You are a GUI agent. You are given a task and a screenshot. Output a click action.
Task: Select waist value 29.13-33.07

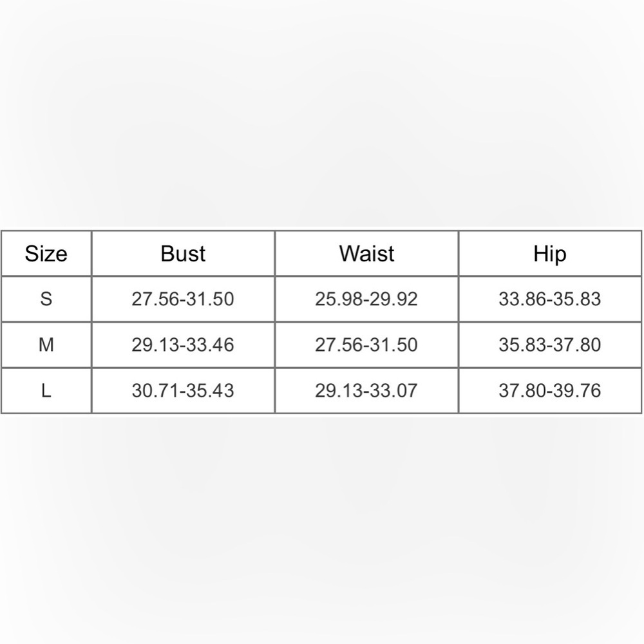366,390
